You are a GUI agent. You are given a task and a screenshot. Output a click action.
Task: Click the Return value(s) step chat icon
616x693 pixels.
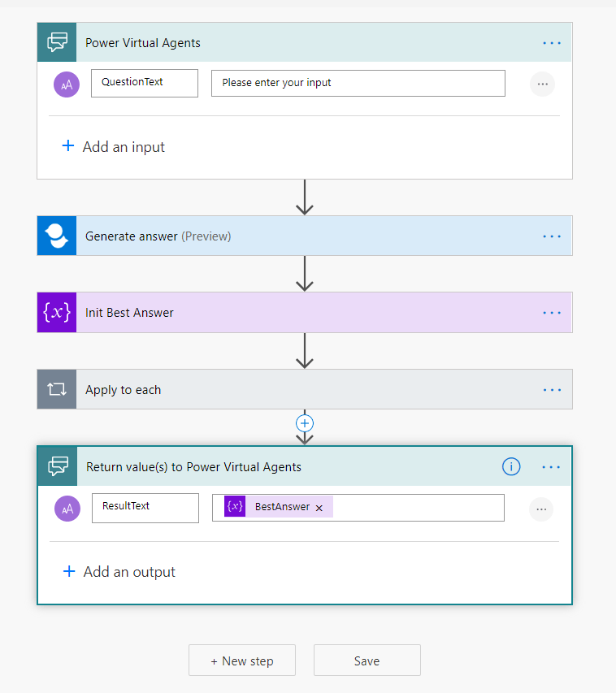click(58, 466)
